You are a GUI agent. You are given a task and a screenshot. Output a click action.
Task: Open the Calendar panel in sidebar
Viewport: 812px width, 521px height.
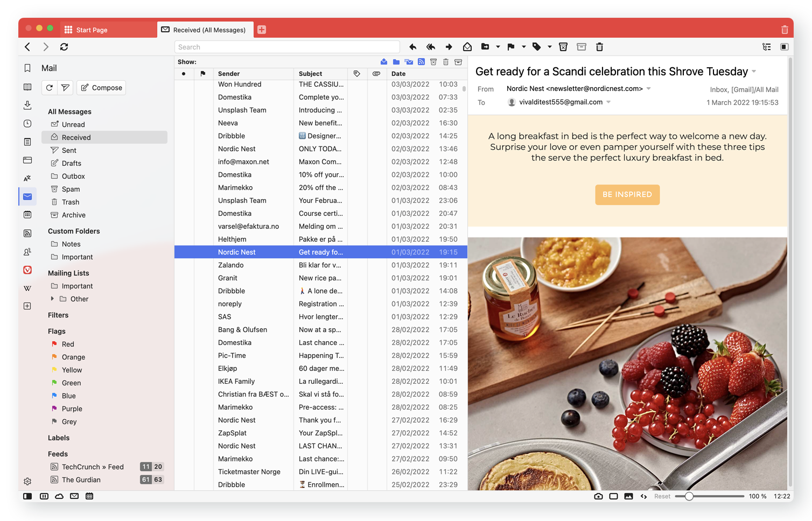coord(27,215)
